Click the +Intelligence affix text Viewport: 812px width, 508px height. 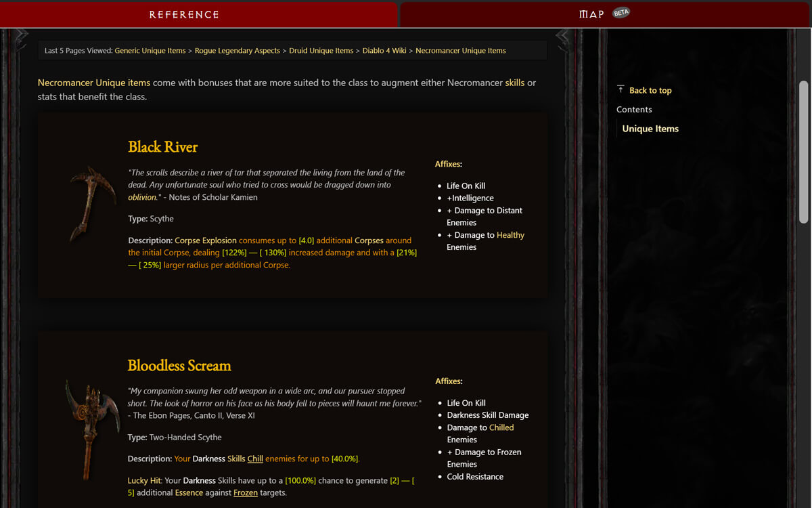(470, 198)
